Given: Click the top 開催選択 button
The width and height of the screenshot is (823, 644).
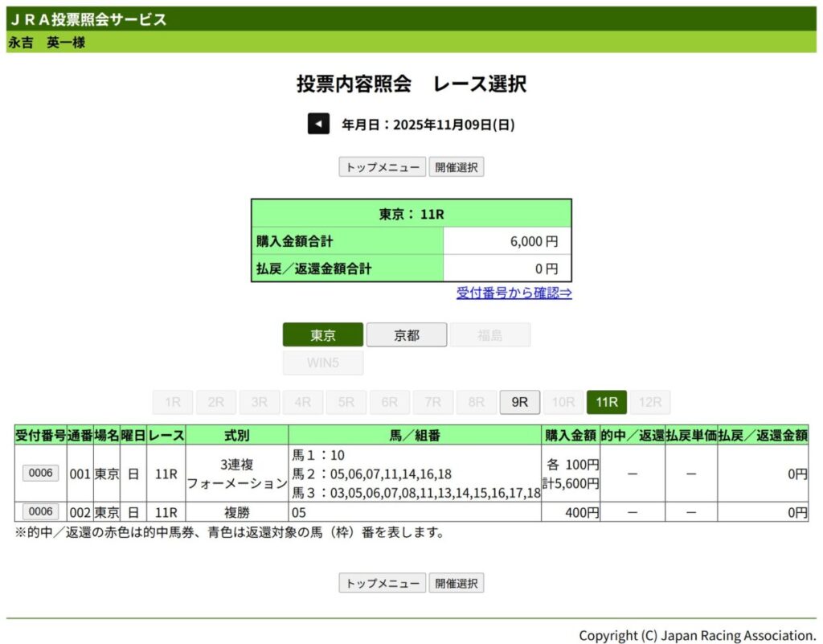Looking at the screenshot, I should point(456,167).
